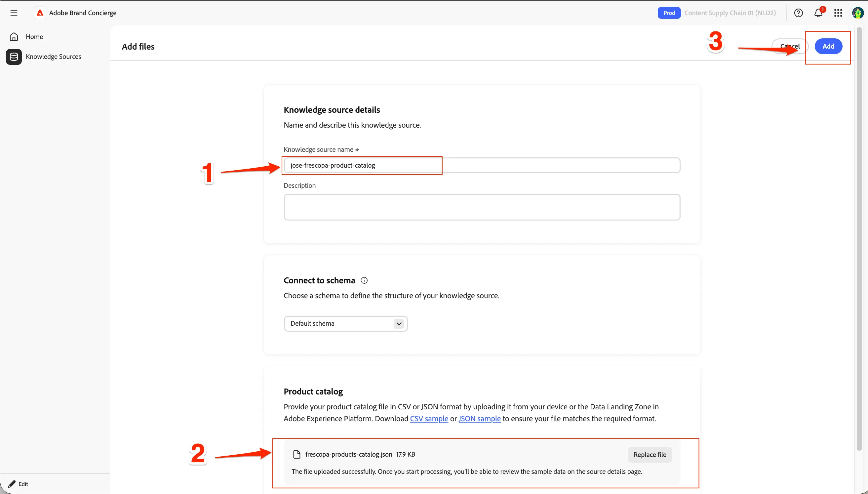Click the Knowledge source details heading

(332, 109)
